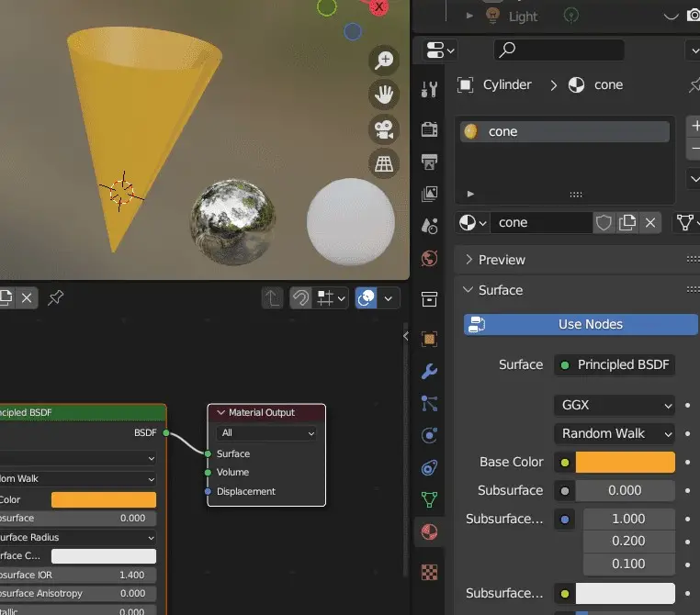
Task: Click the blue Z axis gizmo circle
Action: [353, 31]
